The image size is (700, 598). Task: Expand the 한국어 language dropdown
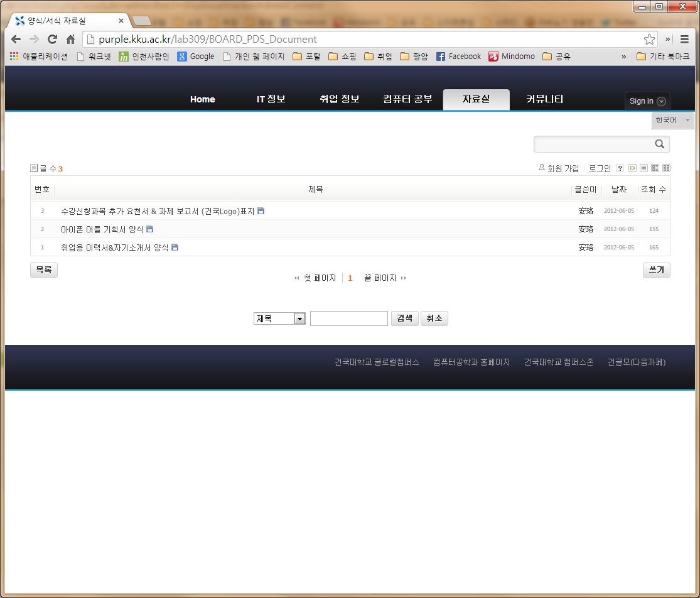pos(672,120)
